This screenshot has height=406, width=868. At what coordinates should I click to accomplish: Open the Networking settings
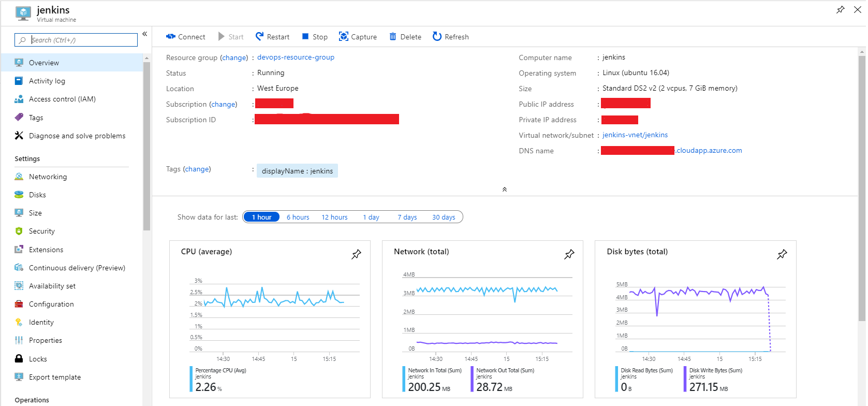(x=48, y=177)
